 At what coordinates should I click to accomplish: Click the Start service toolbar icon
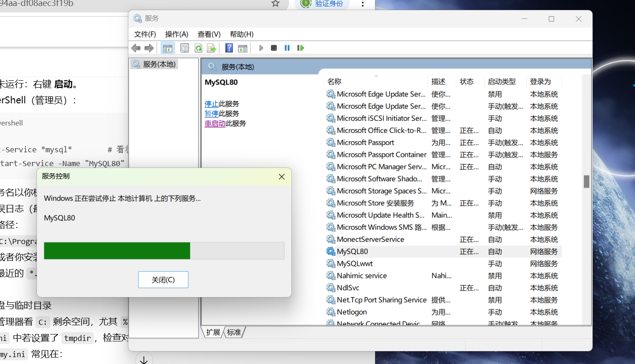click(261, 48)
